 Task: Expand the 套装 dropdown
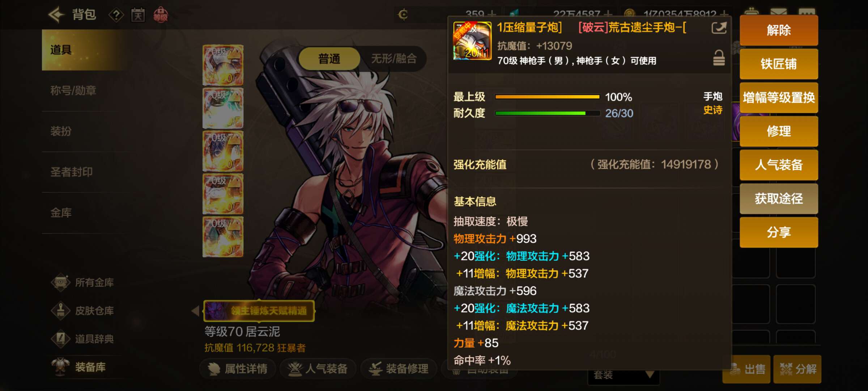coord(624,375)
